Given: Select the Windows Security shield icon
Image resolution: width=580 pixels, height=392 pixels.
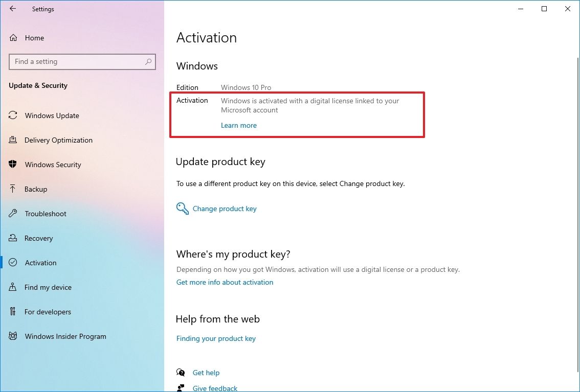Looking at the screenshot, I should 13,165.
